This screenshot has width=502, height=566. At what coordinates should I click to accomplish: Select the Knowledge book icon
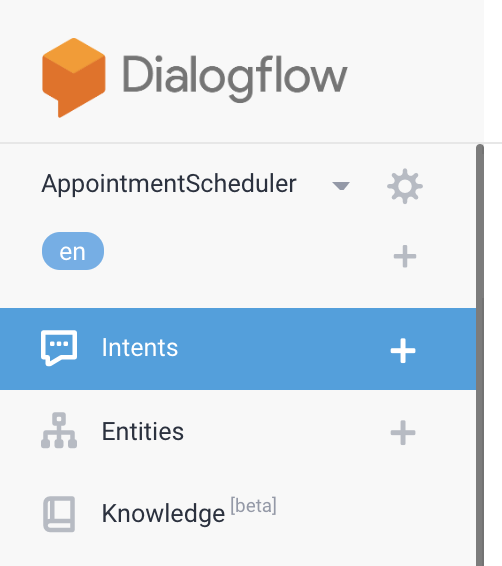59,514
